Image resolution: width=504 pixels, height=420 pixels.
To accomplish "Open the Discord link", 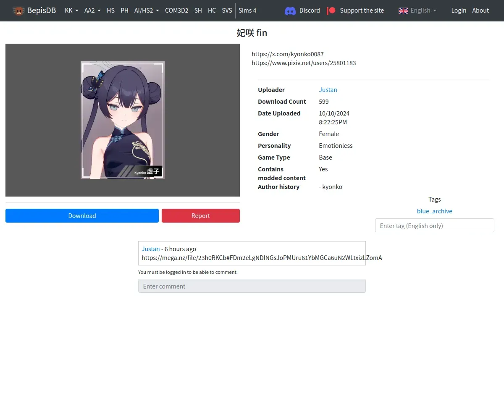I will tap(310, 10).
